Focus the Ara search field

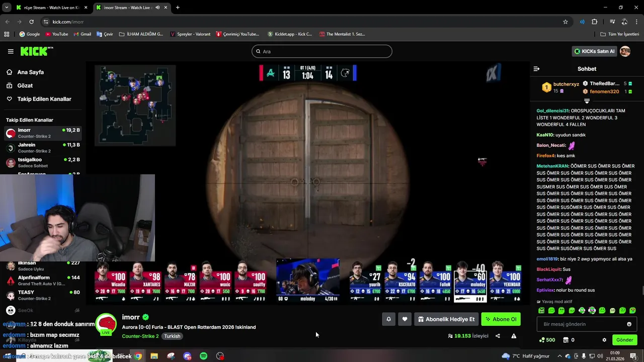[322, 51]
